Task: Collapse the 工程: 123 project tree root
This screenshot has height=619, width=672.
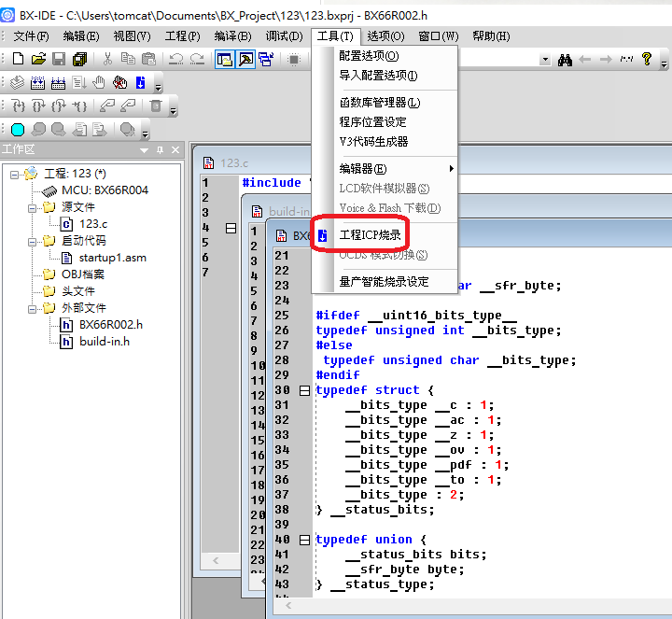Action: pos(15,175)
